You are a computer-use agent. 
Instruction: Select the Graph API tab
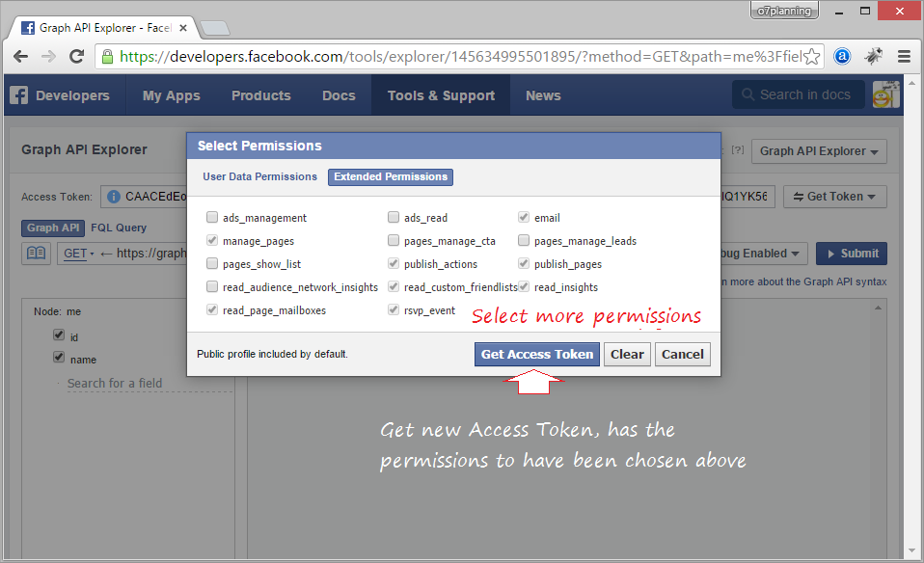[x=53, y=228]
